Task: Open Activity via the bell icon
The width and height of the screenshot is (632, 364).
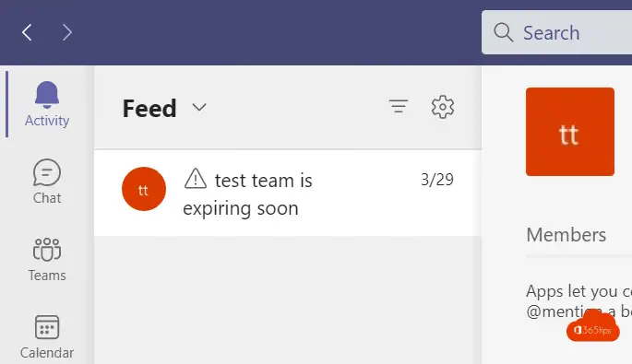Action: pyautogui.click(x=47, y=95)
